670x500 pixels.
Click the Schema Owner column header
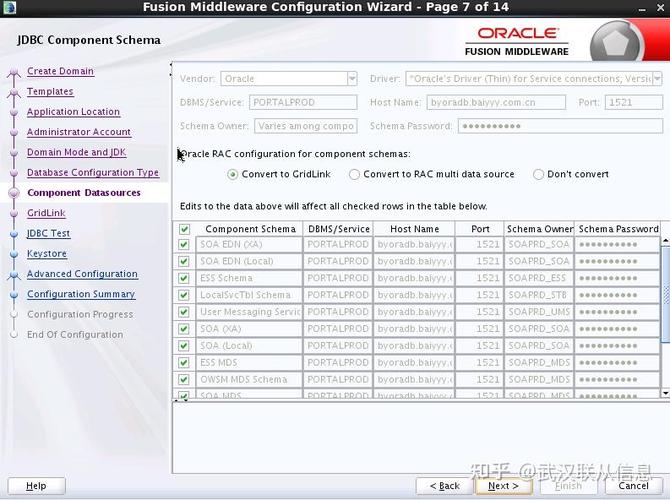pyautogui.click(x=540, y=229)
